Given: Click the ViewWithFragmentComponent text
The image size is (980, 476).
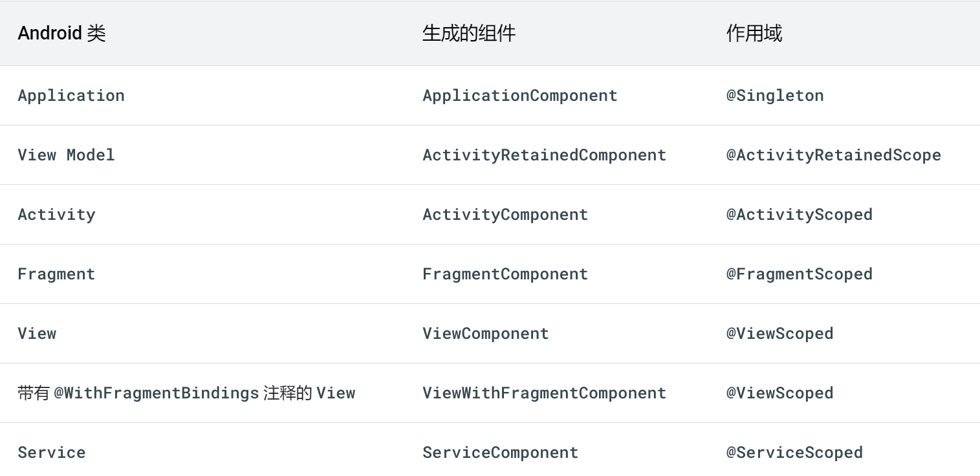Looking at the screenshot, I should pos(544,393).
